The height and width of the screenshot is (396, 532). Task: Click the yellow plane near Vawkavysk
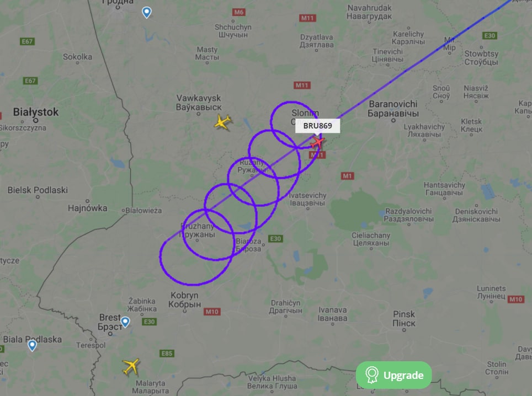pos(222,122)
